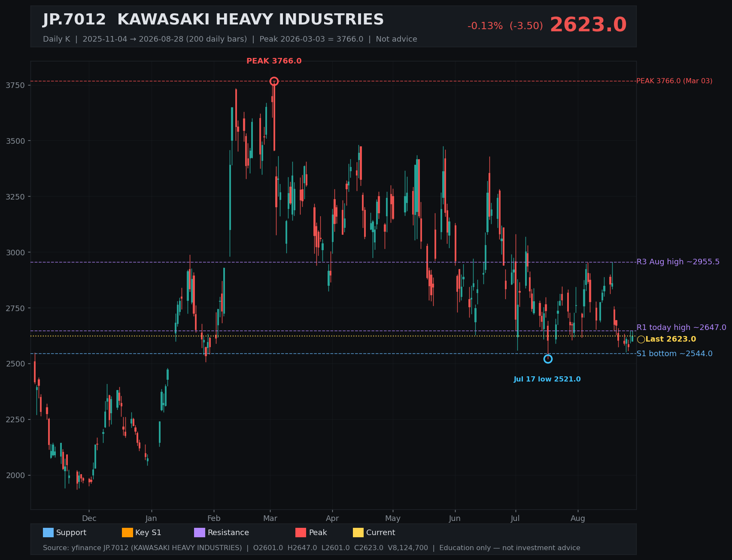Click the 3500 price axis tick

[x=15, y=141]
